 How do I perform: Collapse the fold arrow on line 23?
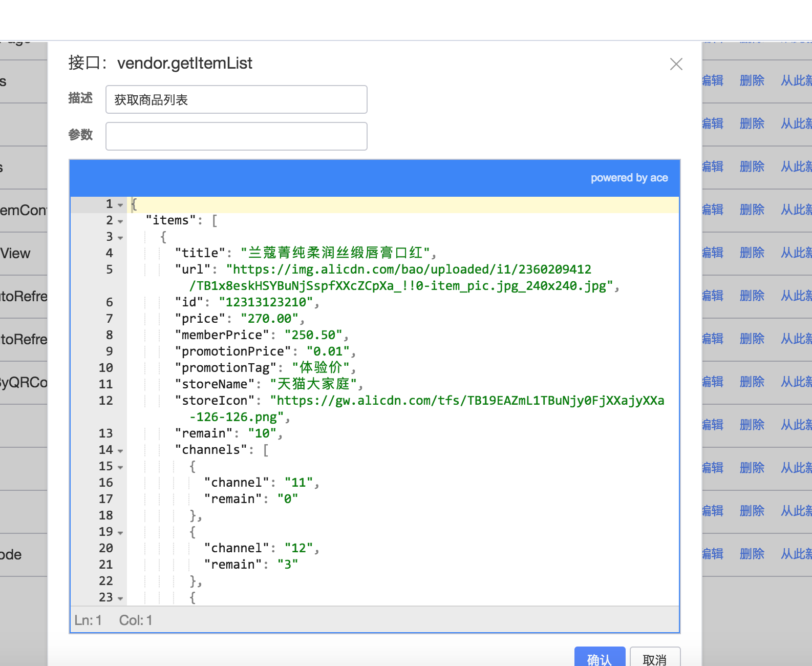(120, 598)
